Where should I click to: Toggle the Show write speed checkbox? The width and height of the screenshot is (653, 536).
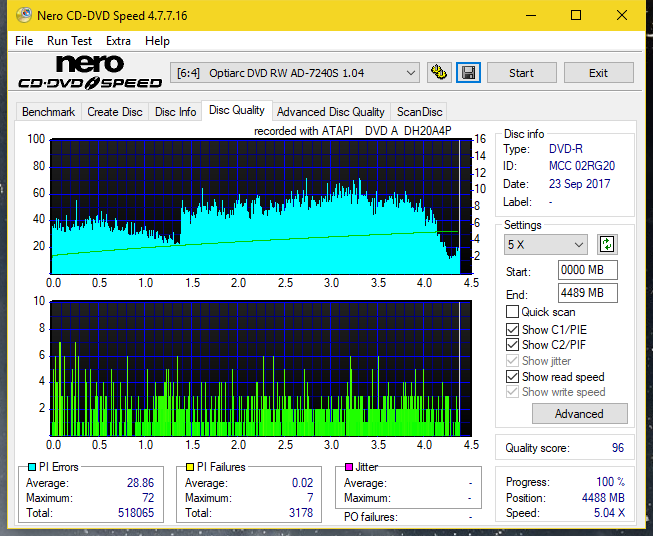point(512,392)
